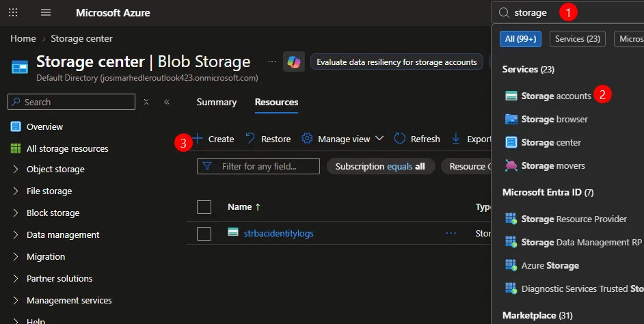
Task: Click the Storage accounts service icon
Action: [511, 96]
